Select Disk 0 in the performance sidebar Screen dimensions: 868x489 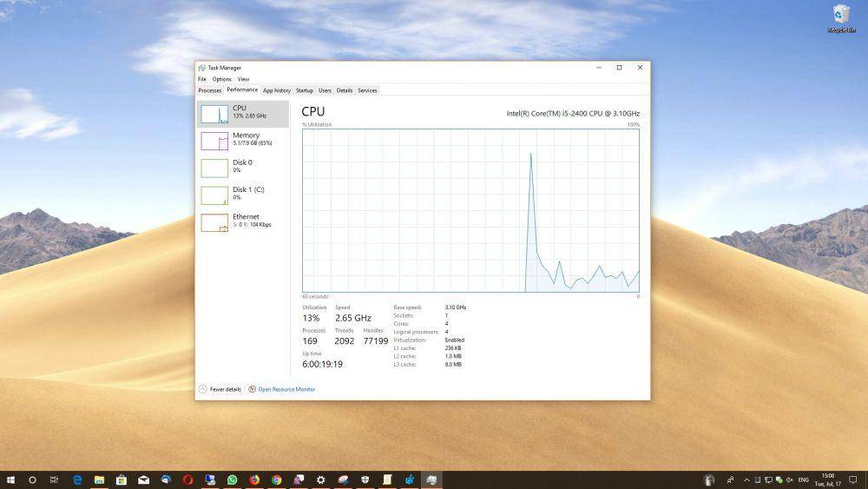pyautogui.click(x=242, y=168)
